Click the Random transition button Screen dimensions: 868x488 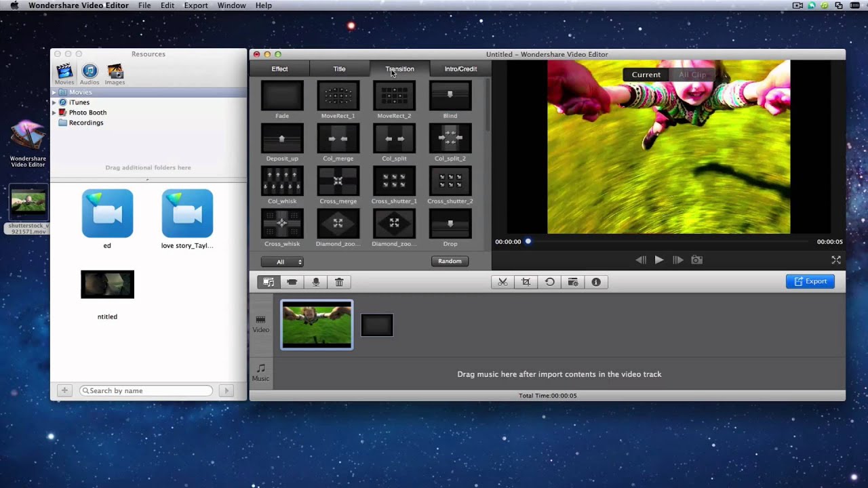click(x=450, y=261)
